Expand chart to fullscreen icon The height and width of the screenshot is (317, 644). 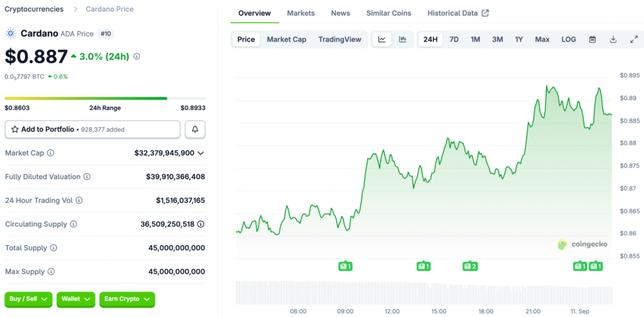point(634,40)
